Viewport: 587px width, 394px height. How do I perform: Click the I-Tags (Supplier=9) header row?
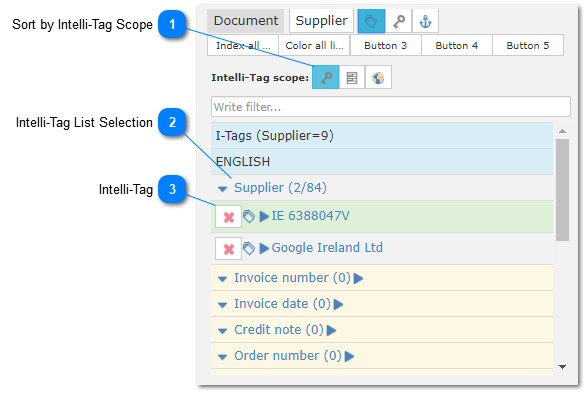coord(382,136)
